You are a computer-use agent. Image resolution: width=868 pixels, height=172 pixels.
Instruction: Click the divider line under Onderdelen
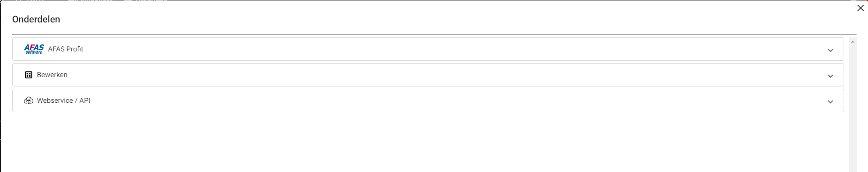434,34
